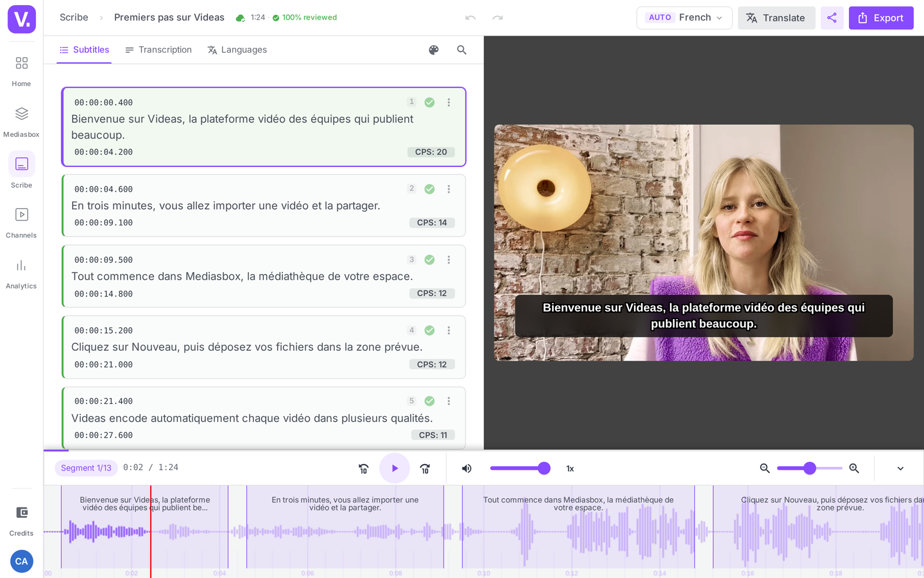This screenshot has height=578, width=924.
Task: Open the Scribe sidebar item
Action: click(21, 171)
